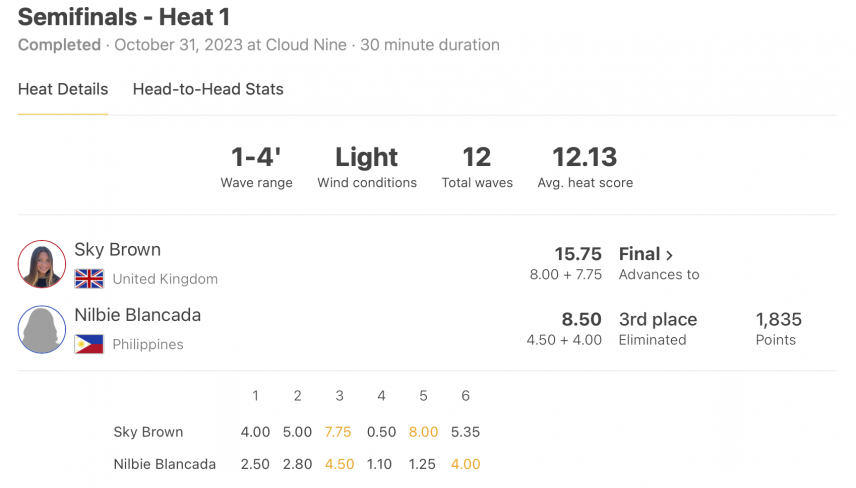The height and width of the screenshot is (488, 856).
Task: Select Sky Brown's highlighted 7.75 wave score
Action: pyautogui.click(x=338, y=432)
